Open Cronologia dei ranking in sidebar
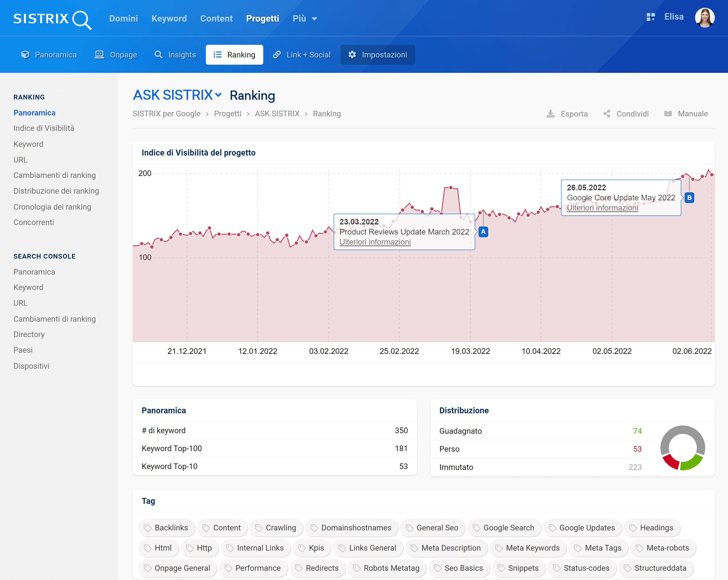 click(52, 207)
